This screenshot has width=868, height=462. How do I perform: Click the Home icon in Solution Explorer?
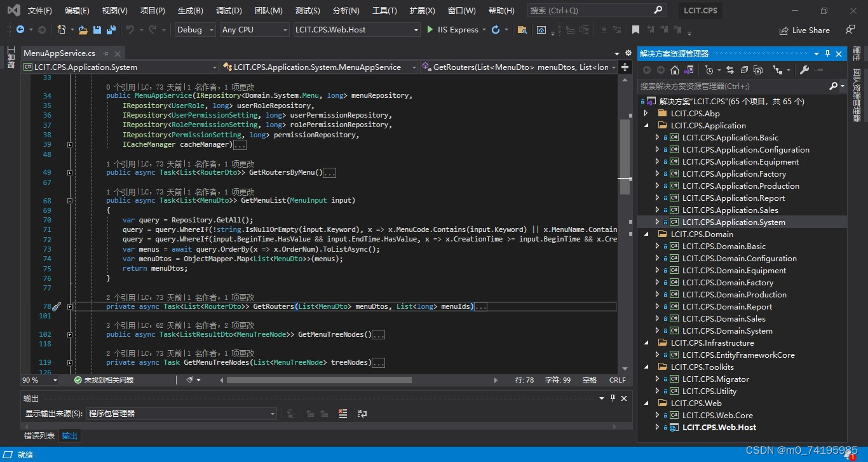tap(675, 70)
